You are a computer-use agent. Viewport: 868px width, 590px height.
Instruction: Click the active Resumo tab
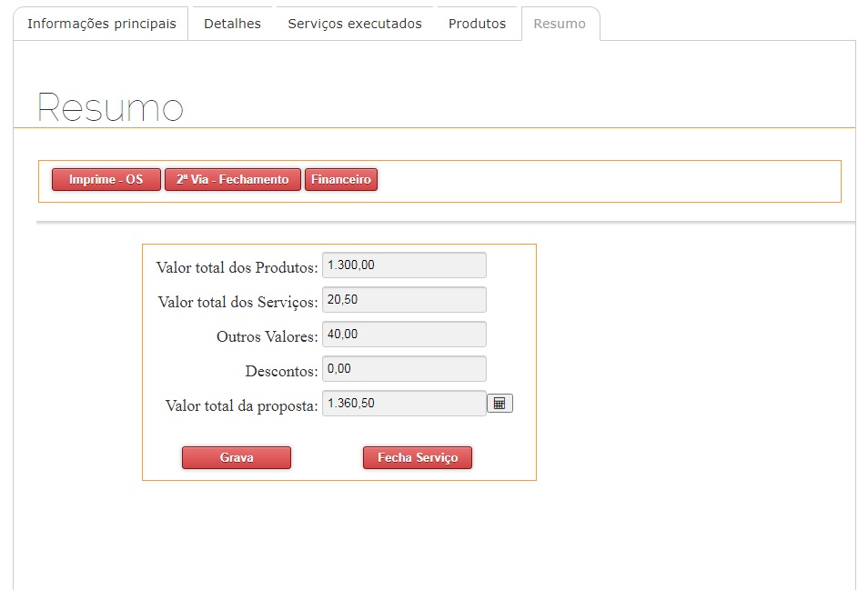(x=560, y=24)
